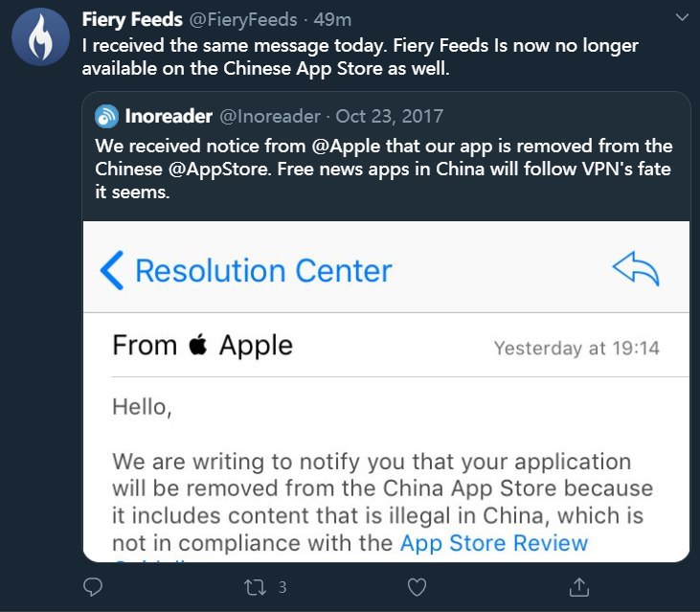Image resolution: width=700 pixels, height=612 pixels.
Task: Retweet using the retweet arrows icon
Action: 254,585
